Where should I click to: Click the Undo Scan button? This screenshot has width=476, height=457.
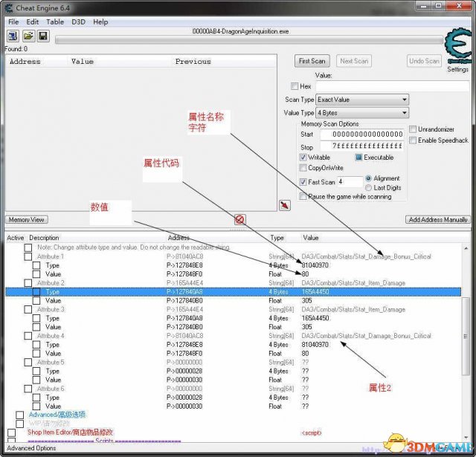424,61
